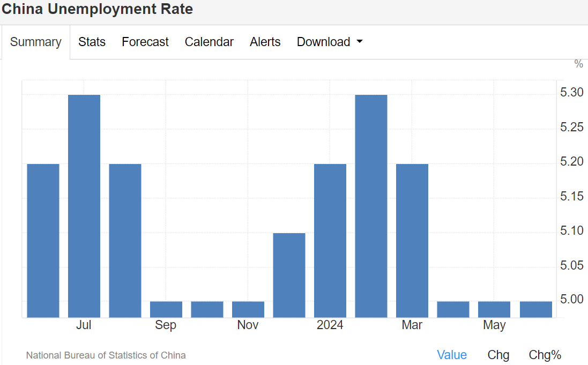Click the leftmost bar in the chart
The width and height of the screenshot is (588, 365).
pos(43,240)
